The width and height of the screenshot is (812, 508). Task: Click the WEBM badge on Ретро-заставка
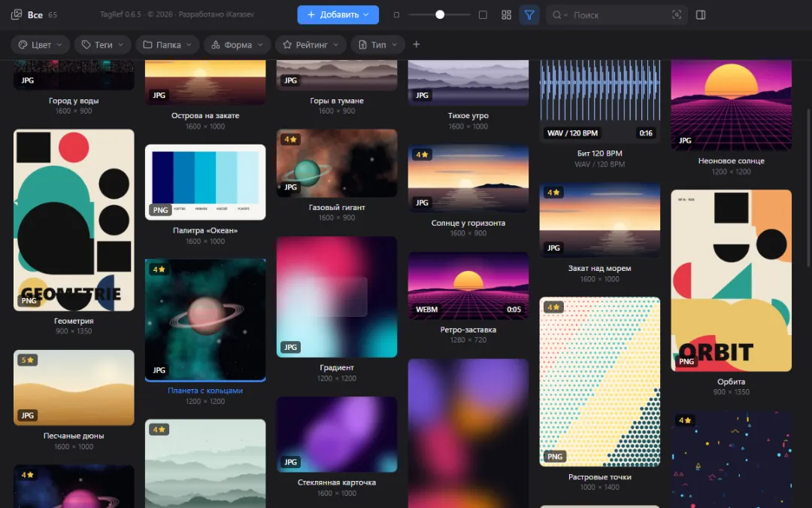(x=427, y=309)
